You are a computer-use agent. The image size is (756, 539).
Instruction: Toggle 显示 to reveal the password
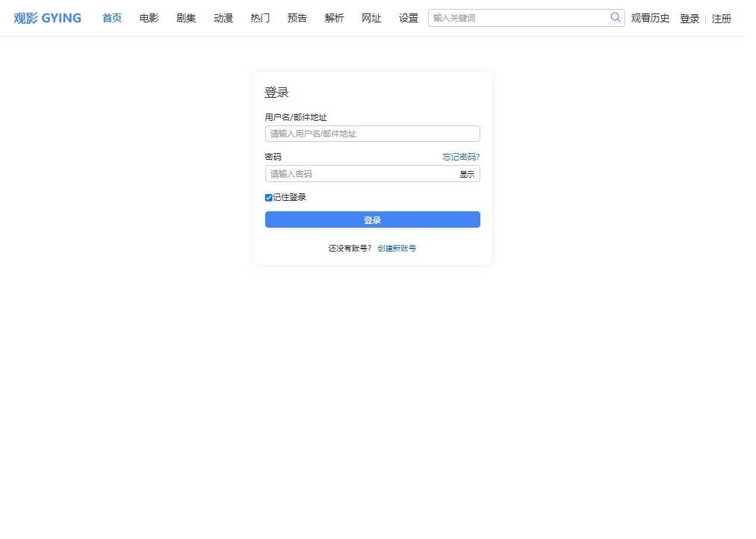coord(467,173)
